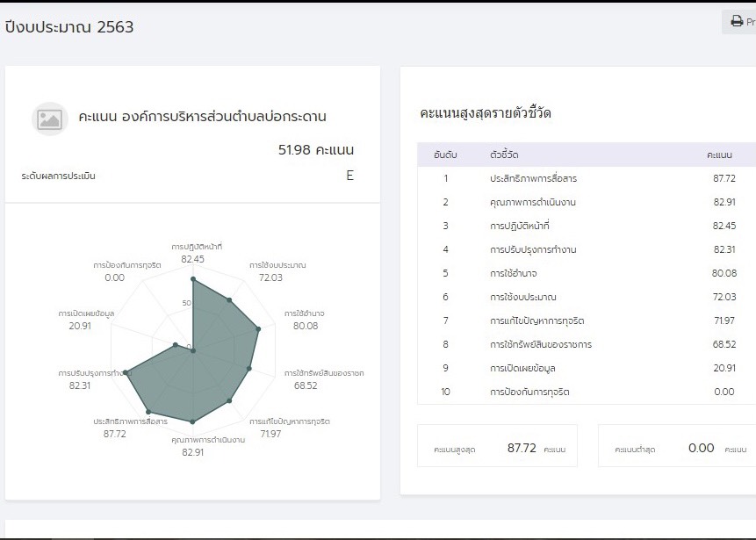
Task: Click the 'คะแนน' table column header
Action: [x=719, y=155]
